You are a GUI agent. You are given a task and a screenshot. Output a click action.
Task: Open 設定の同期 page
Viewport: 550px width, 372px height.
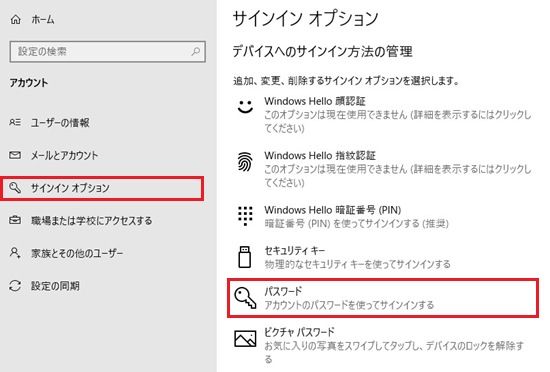[x=55, y=286]
